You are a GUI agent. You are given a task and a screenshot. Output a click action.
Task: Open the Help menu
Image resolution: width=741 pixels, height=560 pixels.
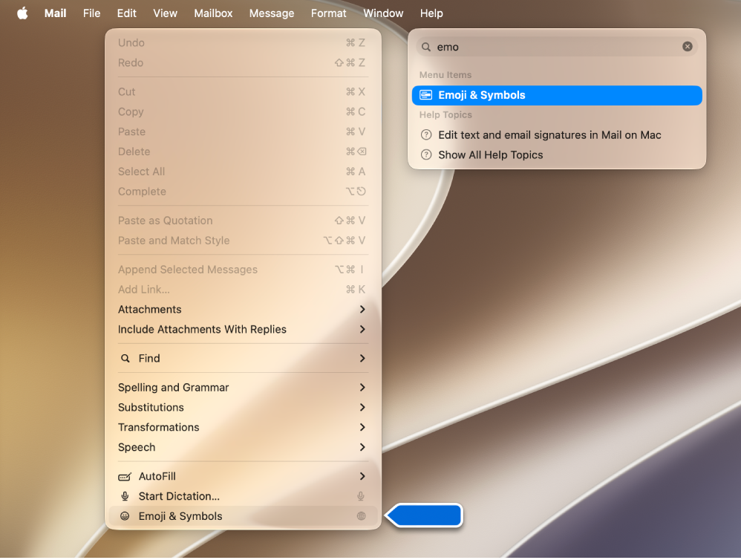coord(431,13)
